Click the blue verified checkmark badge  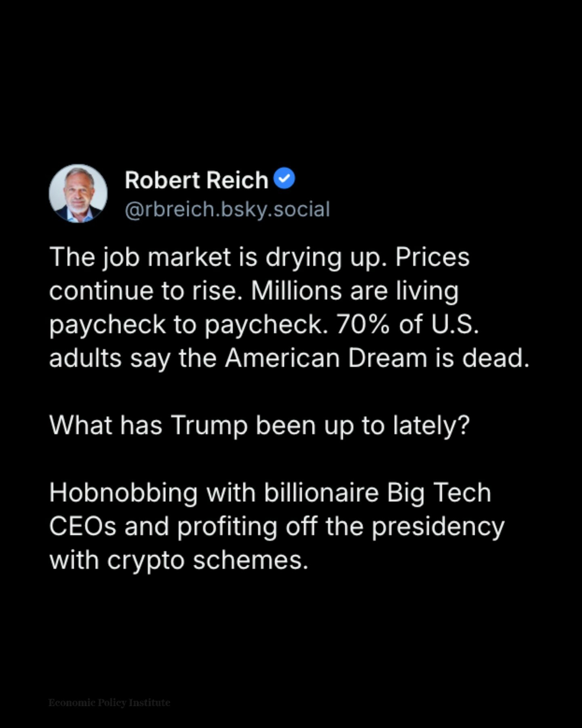[285, 178]
